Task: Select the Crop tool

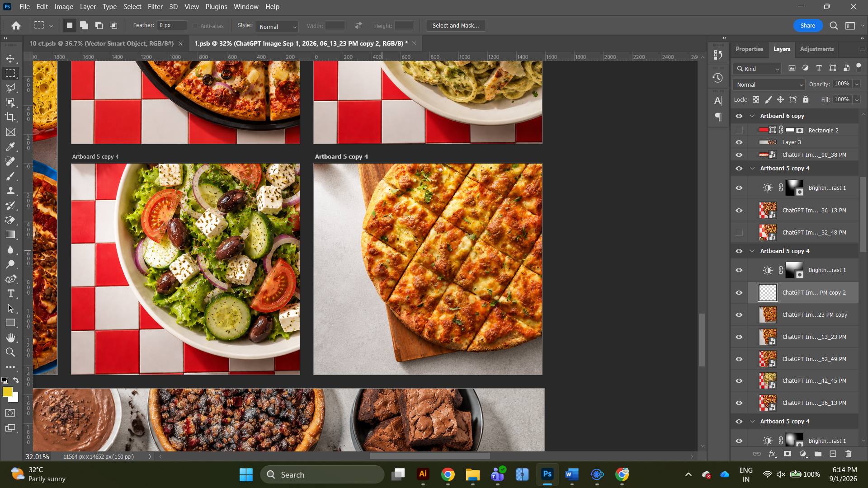Action: point(10,117)
